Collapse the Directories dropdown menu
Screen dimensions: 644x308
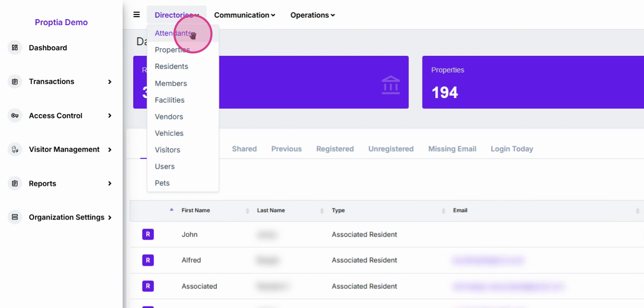coord(177,15)
